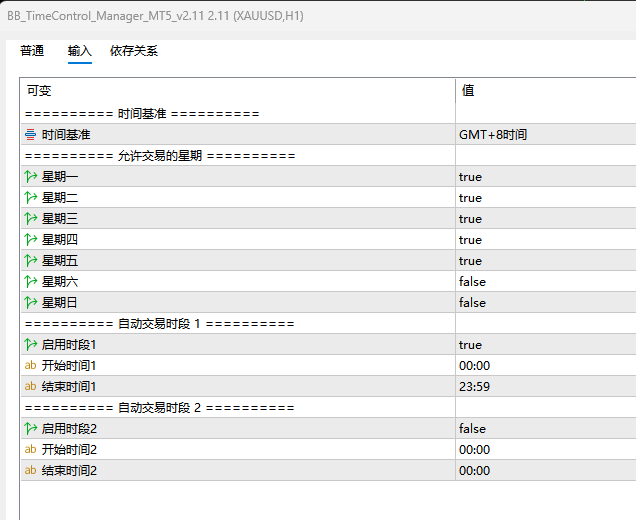Viewport: 636px width, 520px height.
Task: Toggle the 星期六 false value
Action: click(472, 281)
